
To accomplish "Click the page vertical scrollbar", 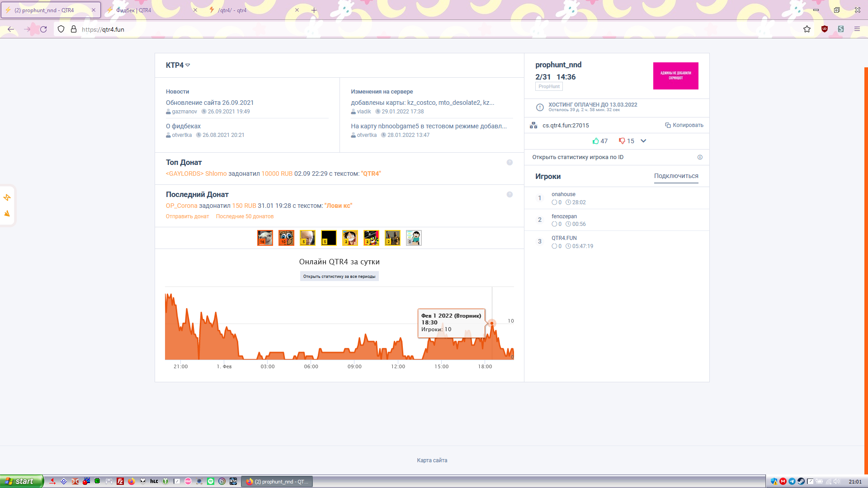I will [866, 270].
